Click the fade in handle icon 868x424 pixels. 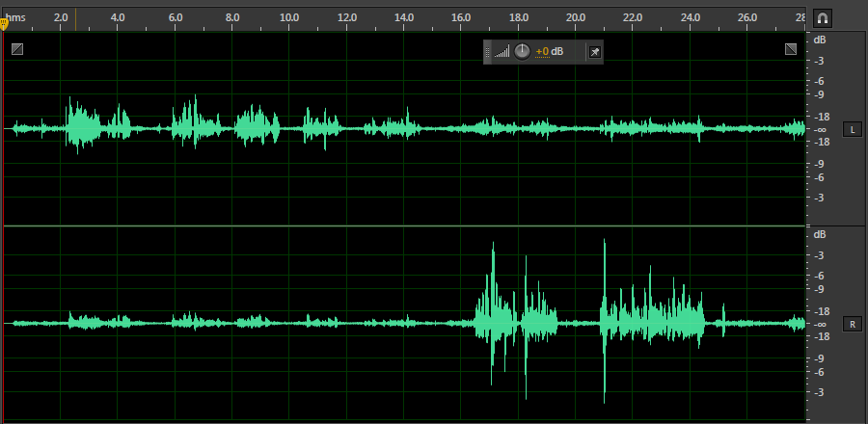[x=17, y=49]
